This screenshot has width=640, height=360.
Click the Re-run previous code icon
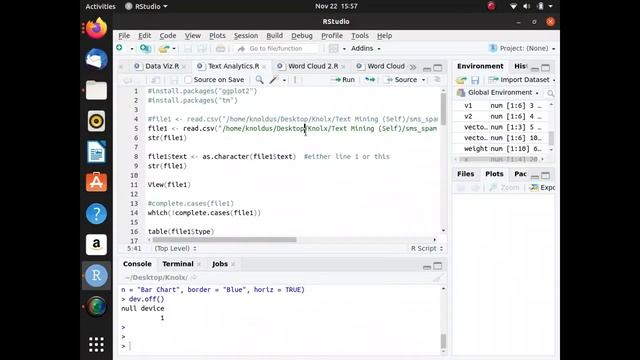[369, 80]
